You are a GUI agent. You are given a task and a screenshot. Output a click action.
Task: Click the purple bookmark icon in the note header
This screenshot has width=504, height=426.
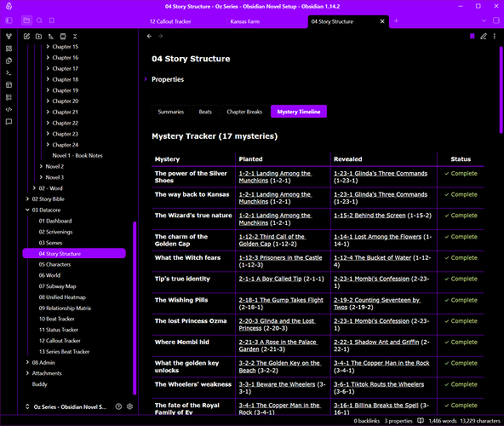pos(472,36)
